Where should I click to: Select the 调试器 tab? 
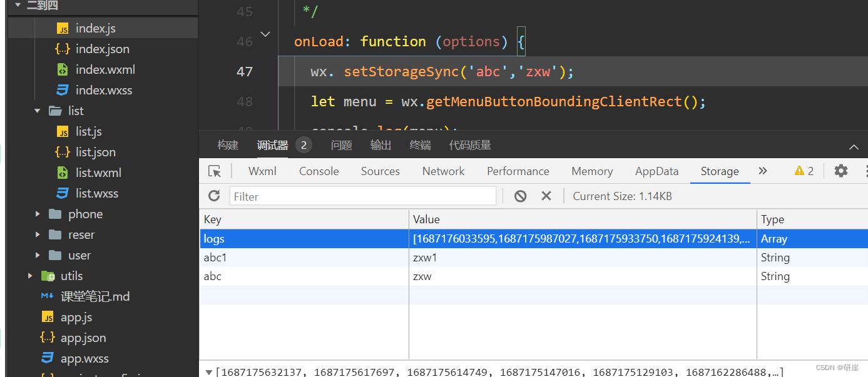point(273,145)
